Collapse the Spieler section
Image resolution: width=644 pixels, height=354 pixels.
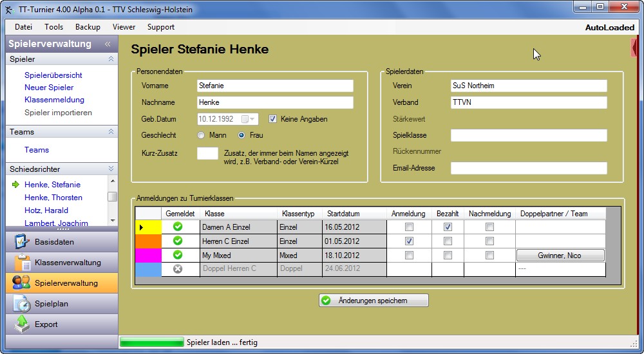pyautogui.click(x=111, y=59)
